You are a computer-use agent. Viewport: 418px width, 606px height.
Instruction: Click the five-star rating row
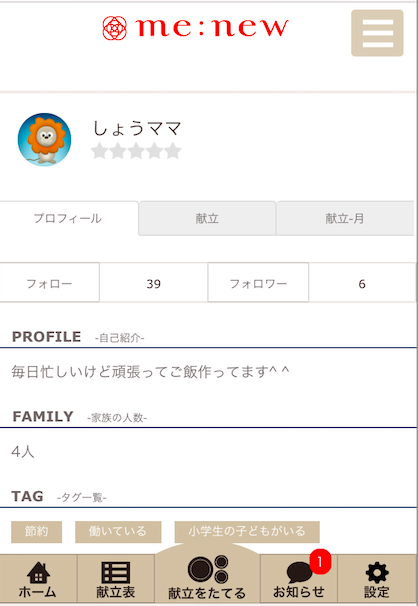pos(136,151)
